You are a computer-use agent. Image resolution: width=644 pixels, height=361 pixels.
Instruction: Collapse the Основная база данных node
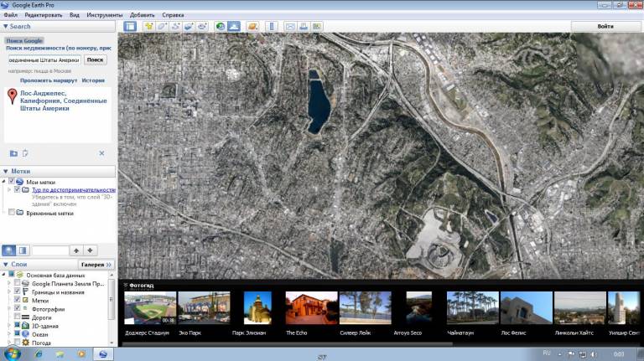[x=4, y=275]
